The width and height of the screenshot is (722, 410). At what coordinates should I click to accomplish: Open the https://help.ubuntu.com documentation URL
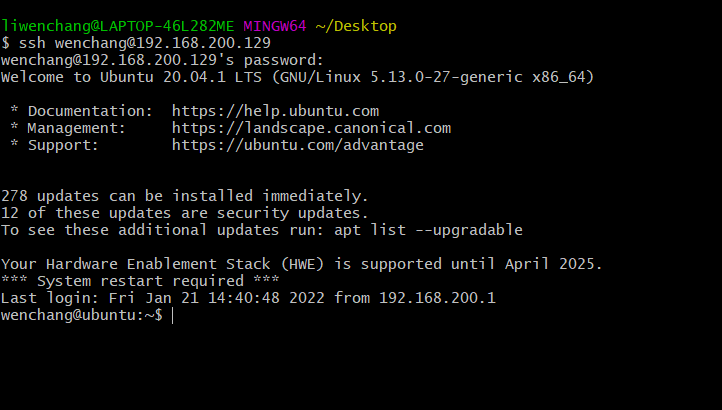[275, 111]
